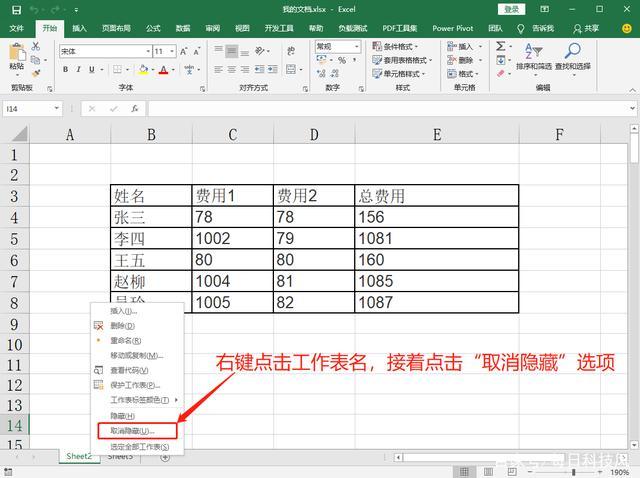The width and height of the screenshot is (640, 478).
Task: Click the Ribbon Display Options icon
Action: coord(544,9)
